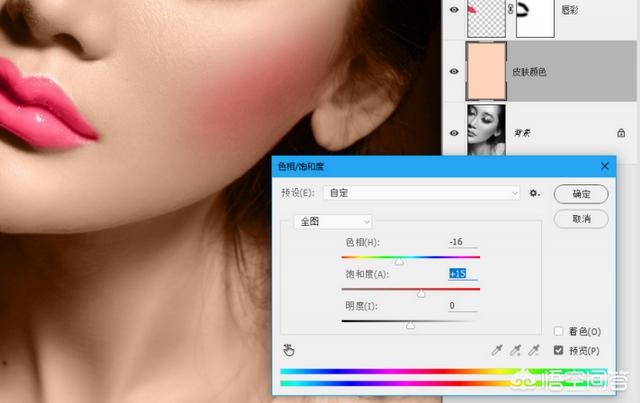The height and width of the screenshot is (403, 640).
Task: Click the 取消 button
Action: click(x=581, y=219)
